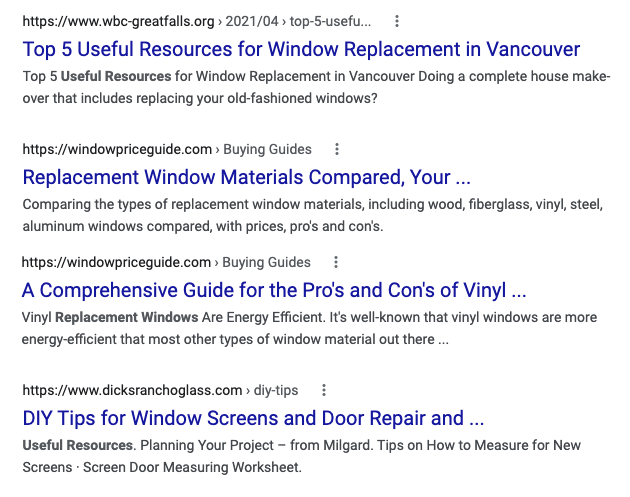Click the https://www.wbc-greatfalls.org URL text
This screenshot has height=497, width=630.
[118, 21]
